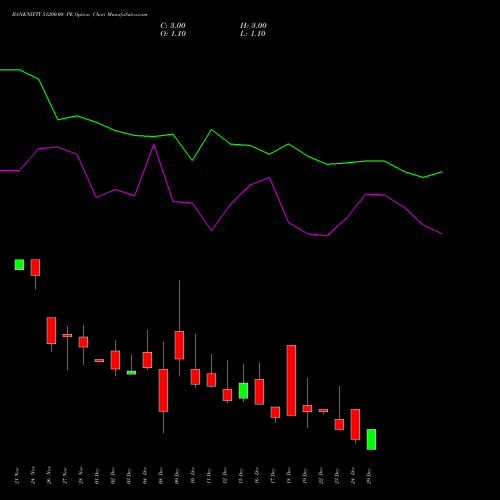Screen dimensions: 500x500
Task: Click the 24 Nov date label
Action: tap(33, 476)
